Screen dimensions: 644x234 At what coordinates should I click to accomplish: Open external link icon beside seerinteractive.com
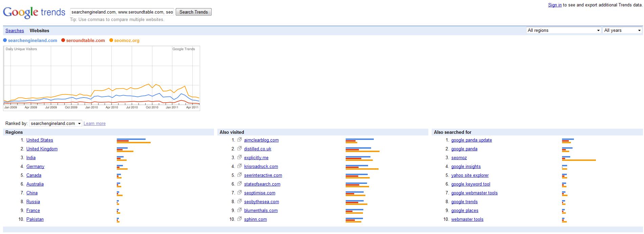click(240, 175)
